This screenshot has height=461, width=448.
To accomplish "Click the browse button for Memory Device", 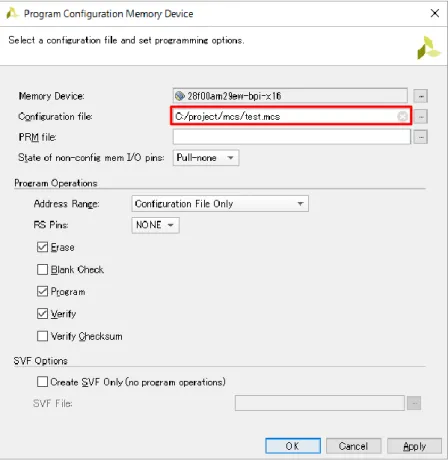I will 421,96.
